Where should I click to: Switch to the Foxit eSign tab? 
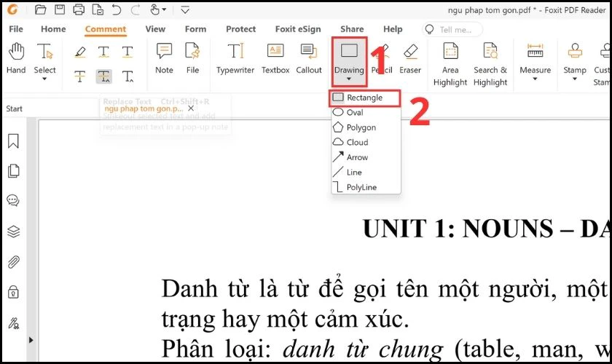tap(298, 29)
